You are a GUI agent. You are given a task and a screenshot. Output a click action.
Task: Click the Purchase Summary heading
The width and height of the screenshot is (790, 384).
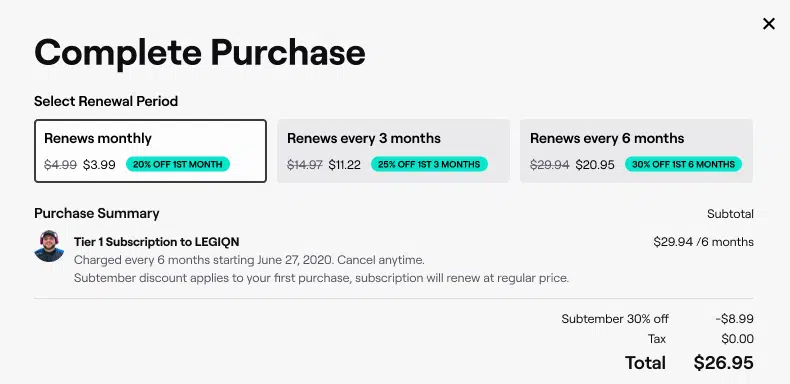click(x=97, y=213)
